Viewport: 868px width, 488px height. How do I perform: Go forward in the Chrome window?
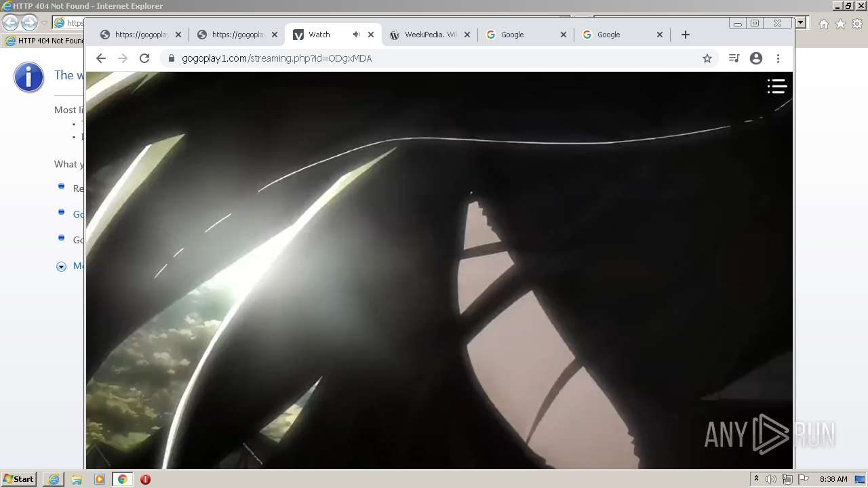point(123,58)
